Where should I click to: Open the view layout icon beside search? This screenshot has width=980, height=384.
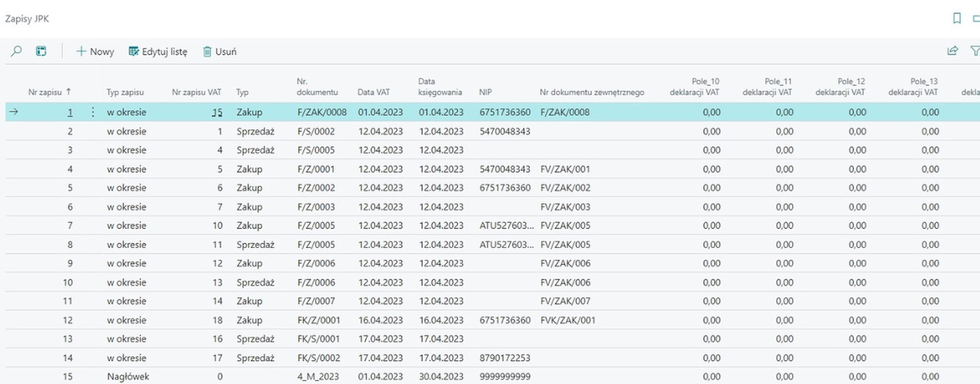pyautogui.click(x=41, y=51)
